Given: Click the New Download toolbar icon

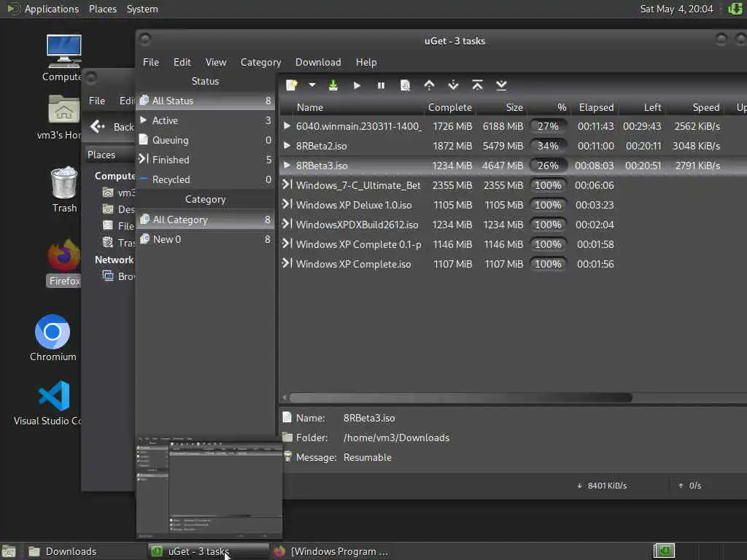Looking at the screenshot, I should point(292,85).
